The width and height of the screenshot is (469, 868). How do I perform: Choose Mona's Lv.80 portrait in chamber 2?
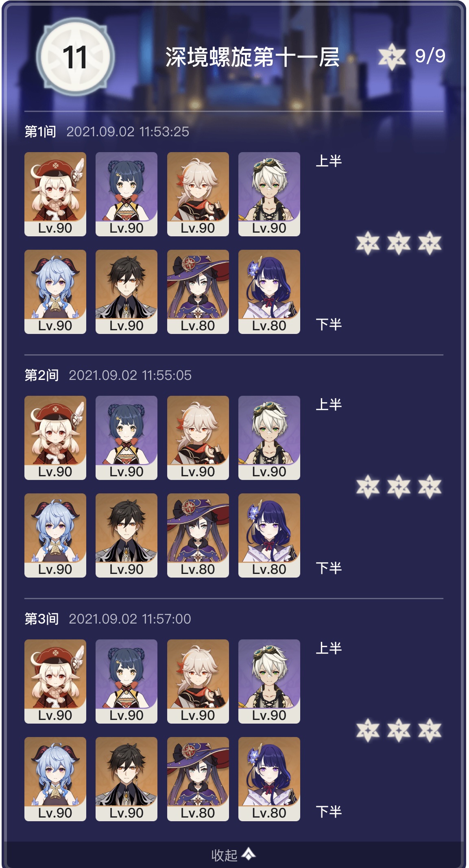pyautogui.click(x=198, y=535)
